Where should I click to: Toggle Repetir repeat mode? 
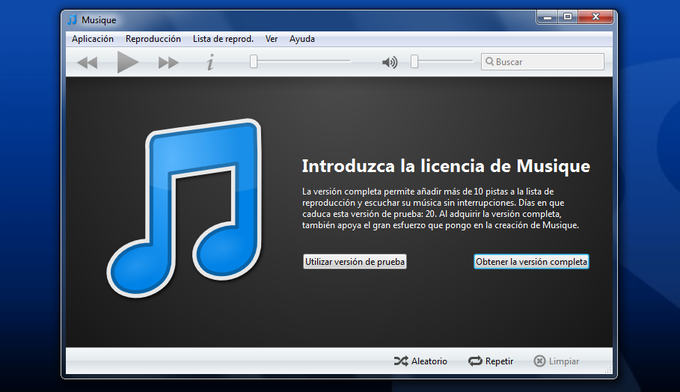(x=490, y=361)
